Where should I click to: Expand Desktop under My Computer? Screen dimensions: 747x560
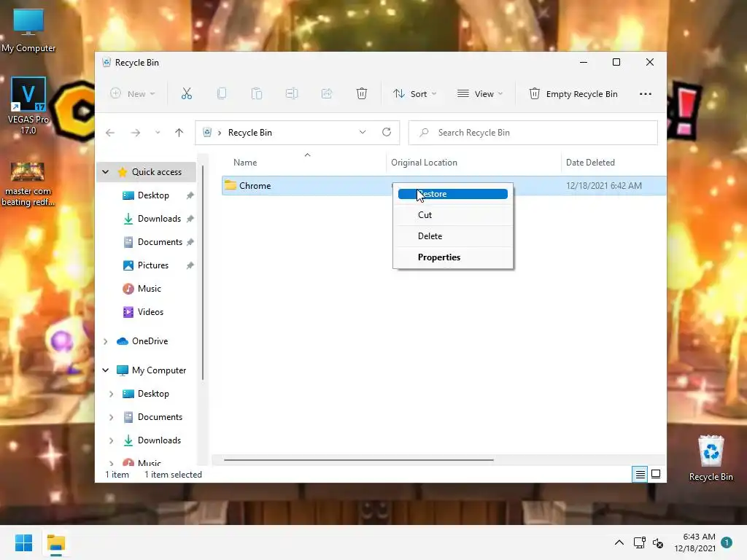point(112,394)
